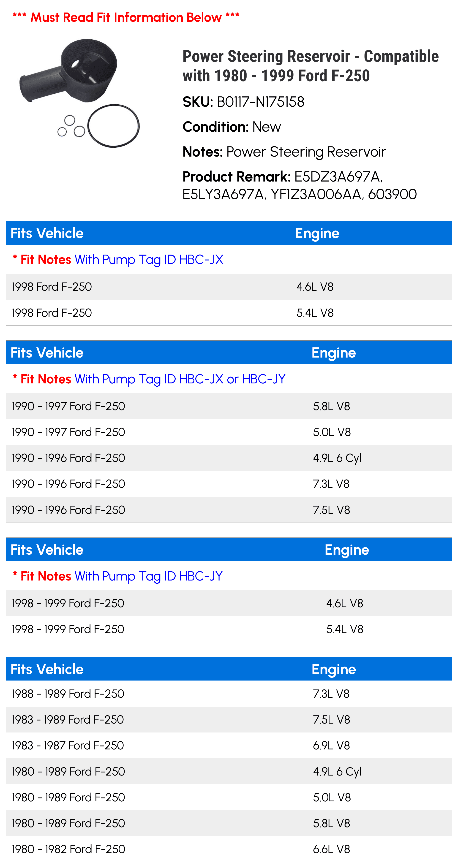
Task: Click the red Must Read Fit Information notice
Action: 126,17
